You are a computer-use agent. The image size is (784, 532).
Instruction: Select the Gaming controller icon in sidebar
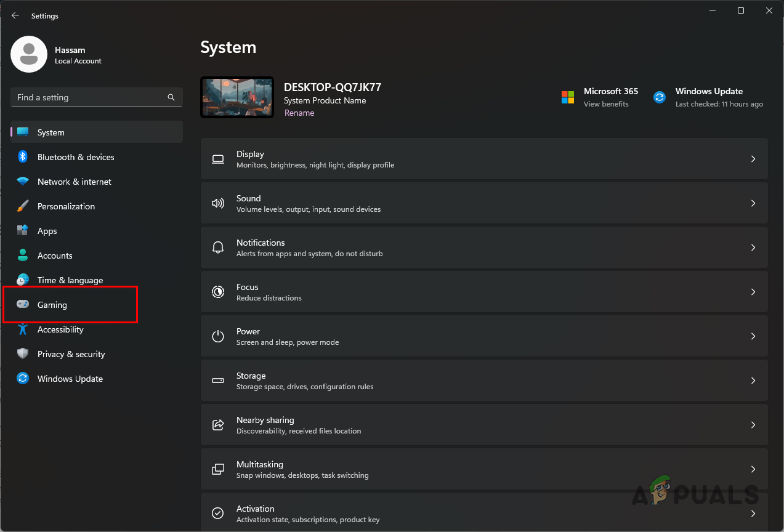23,304
